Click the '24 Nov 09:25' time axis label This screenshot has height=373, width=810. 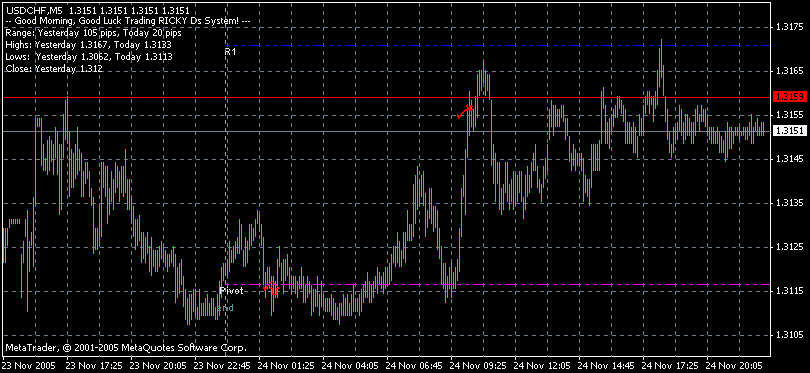click(x=475, y=364)
